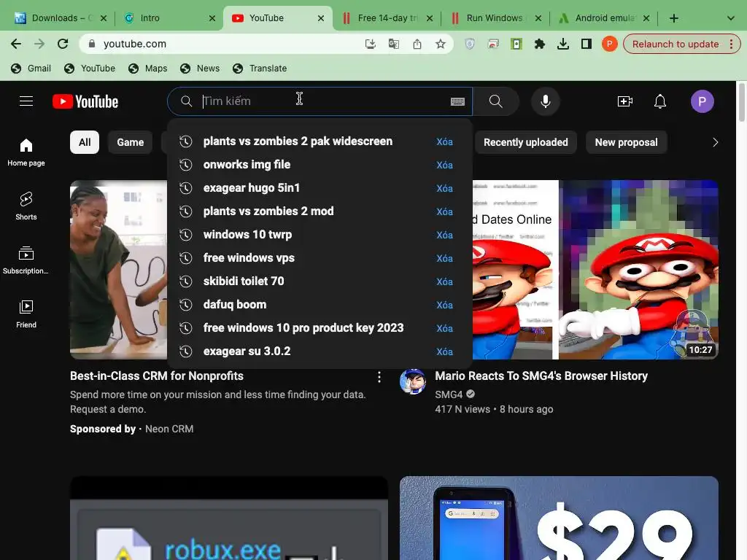Image resolution: width=747 pixels, height=560 pixels.
Task: Open Mario Reacts To SMG4's Browser History thumbnail
Action: click(x=595, y=270)
